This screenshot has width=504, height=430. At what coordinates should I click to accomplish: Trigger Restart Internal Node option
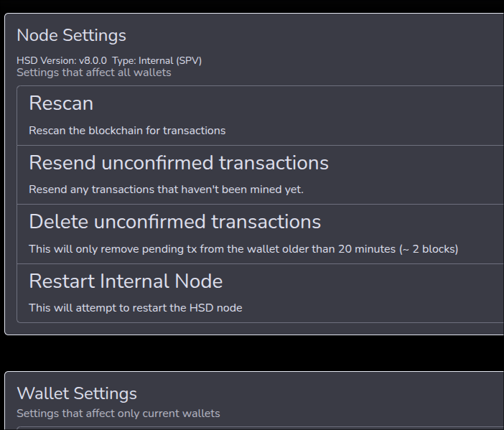point(126,281)
